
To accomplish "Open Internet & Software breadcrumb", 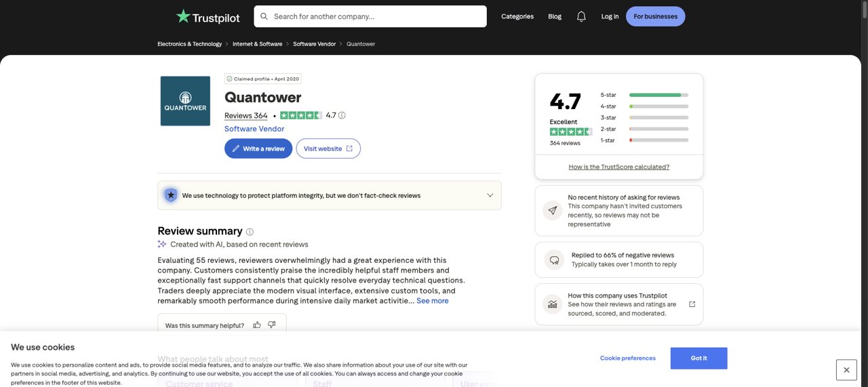I will click(x=258, y=44).
